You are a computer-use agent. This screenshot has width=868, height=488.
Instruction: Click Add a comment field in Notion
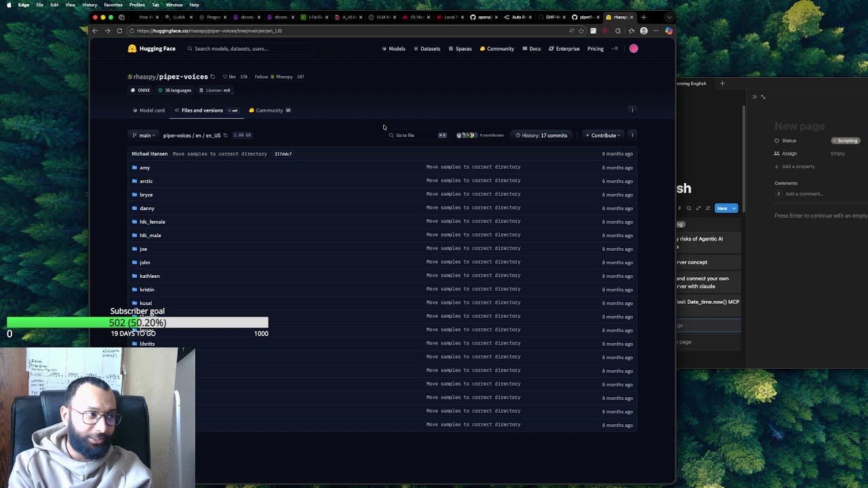[804, 194]
